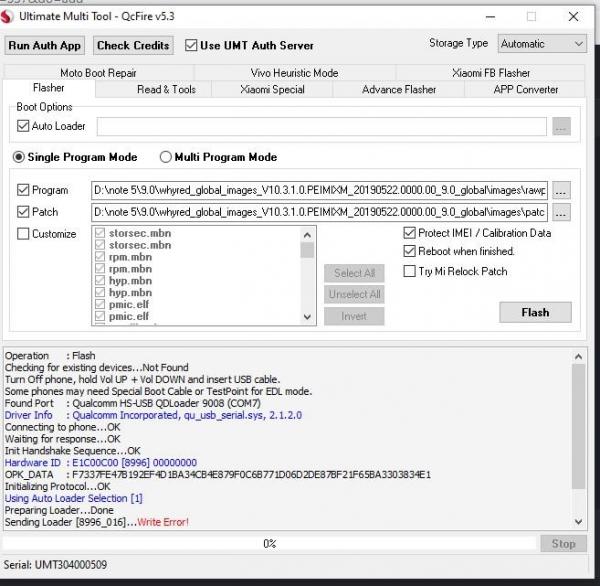Click the Select All button
600x586 pixels.
coord(354,273)
